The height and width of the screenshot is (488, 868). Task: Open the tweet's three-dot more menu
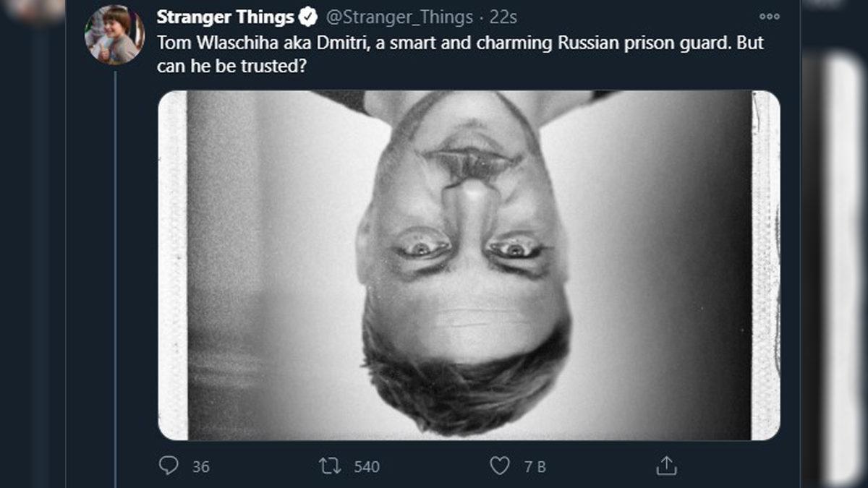pyautogui.click(x=769, y=16)
